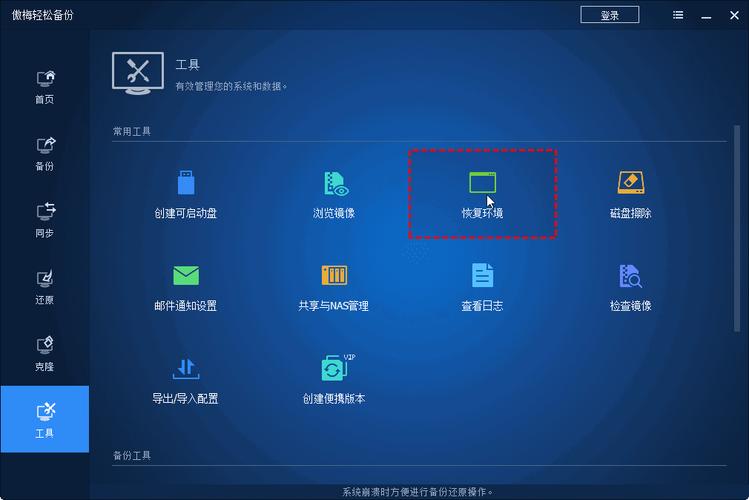
Task: Open 创建便携版本 (create portable version) VIP tool
Action: pyautogui.click(x=333, y=379)
